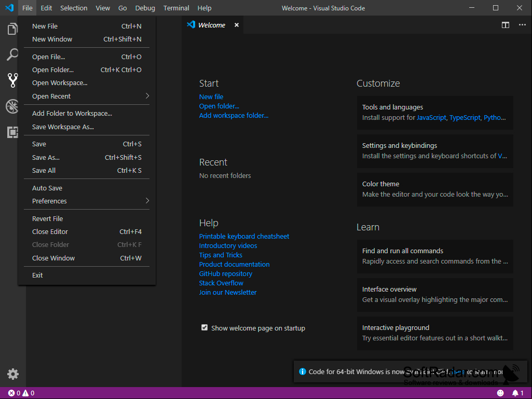
Task: Close the Welcome tab
Action: 237,25
